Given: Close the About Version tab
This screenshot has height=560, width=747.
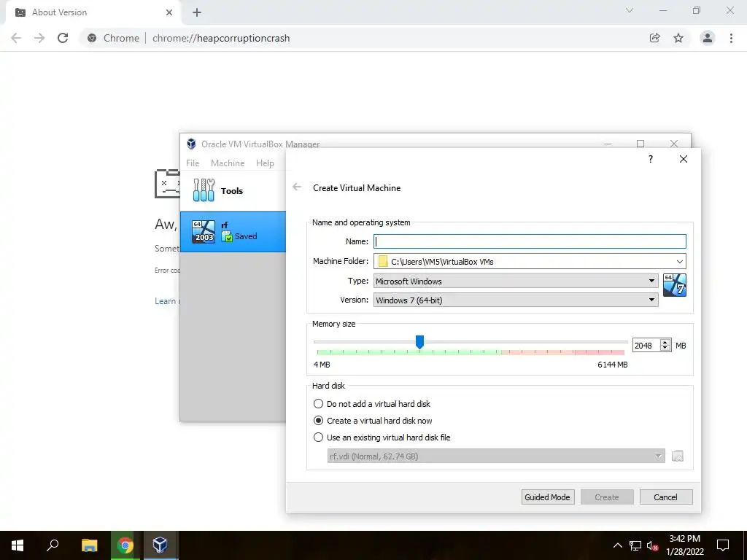Looking at the screenshot, I should click(169, 12).
